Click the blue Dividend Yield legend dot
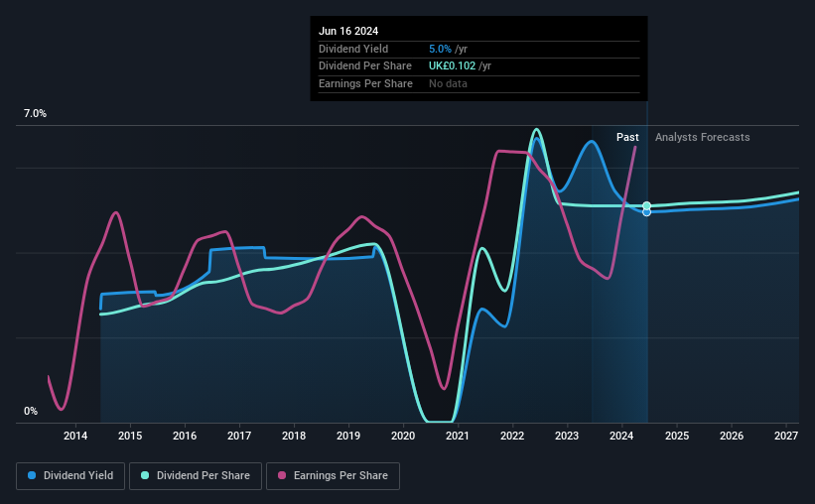815x504 pixels. [x=32, y=475]
